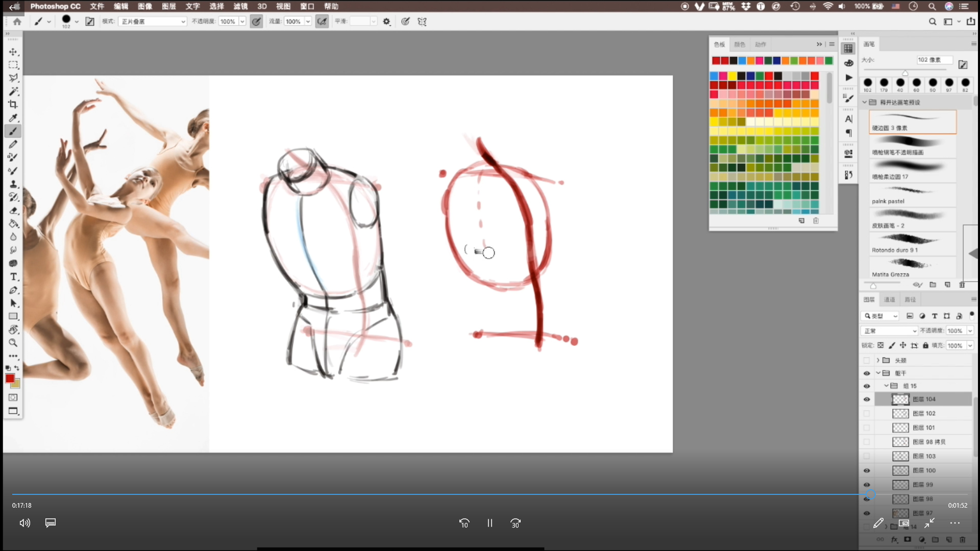Open layer filter type dropdown 类型
980x551 pixels.
pos(880,316)
